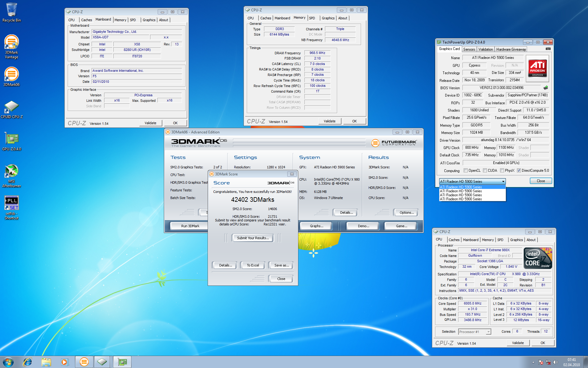Viewport: 588px width, 368px height.
Task: Open the Results Options button in 3DMark06
Action: coord(406,213)
